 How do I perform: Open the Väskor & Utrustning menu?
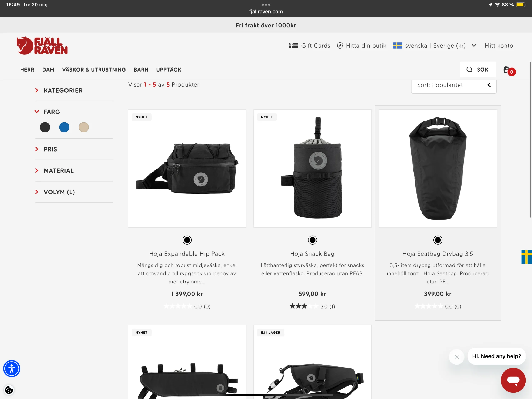tap(94, 70)
